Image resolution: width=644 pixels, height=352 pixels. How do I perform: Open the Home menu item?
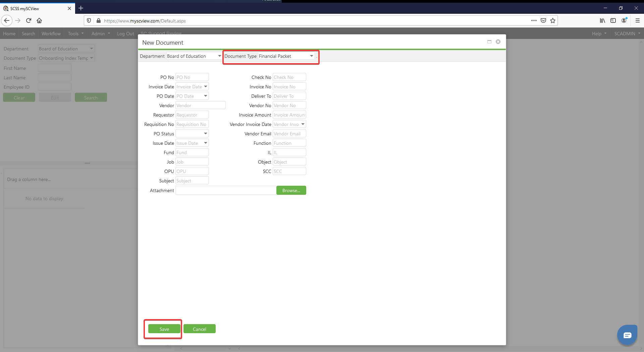tap(9, 34)
